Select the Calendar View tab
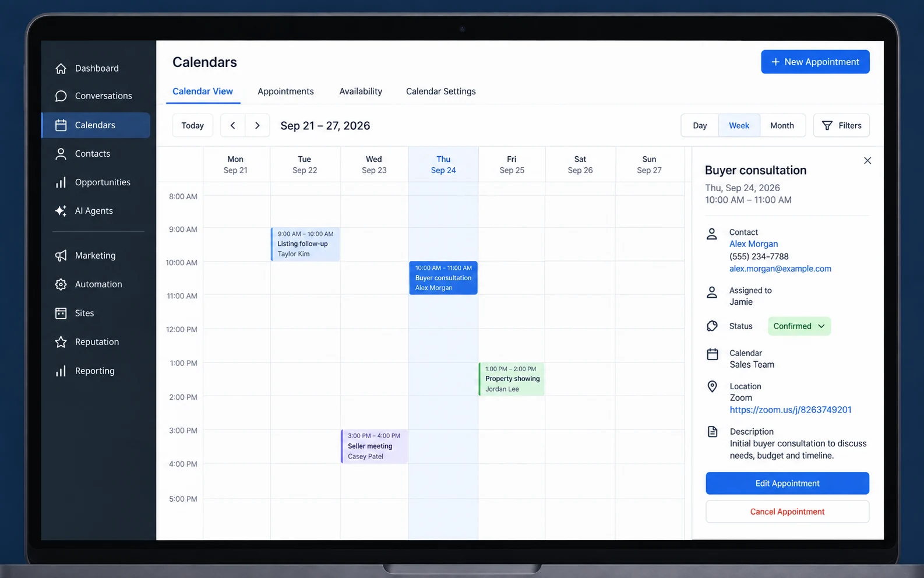 [203, 91]
